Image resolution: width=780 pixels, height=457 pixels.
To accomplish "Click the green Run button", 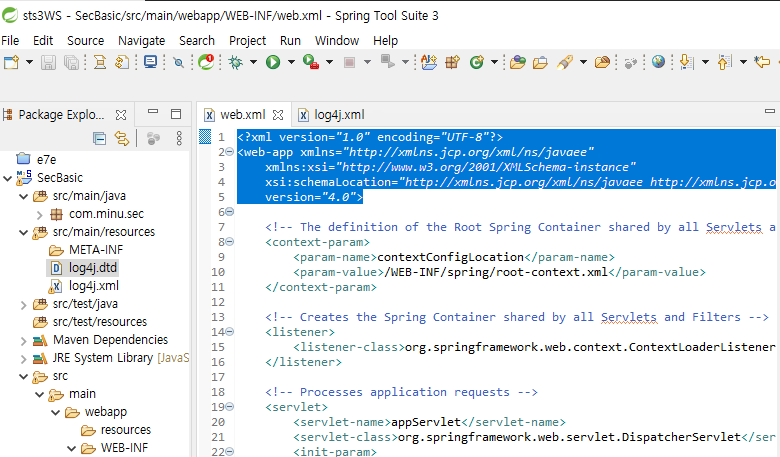I will [x=273, y=62].
